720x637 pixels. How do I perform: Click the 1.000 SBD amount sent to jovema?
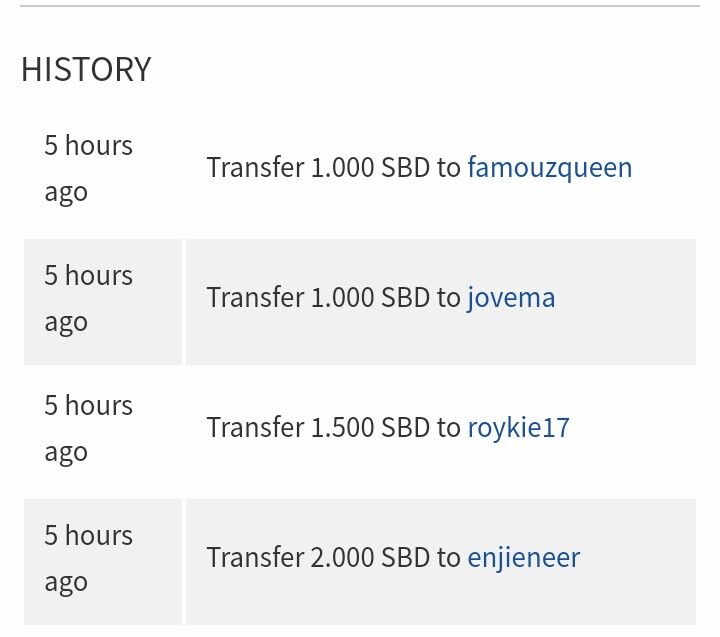[370, 298]
